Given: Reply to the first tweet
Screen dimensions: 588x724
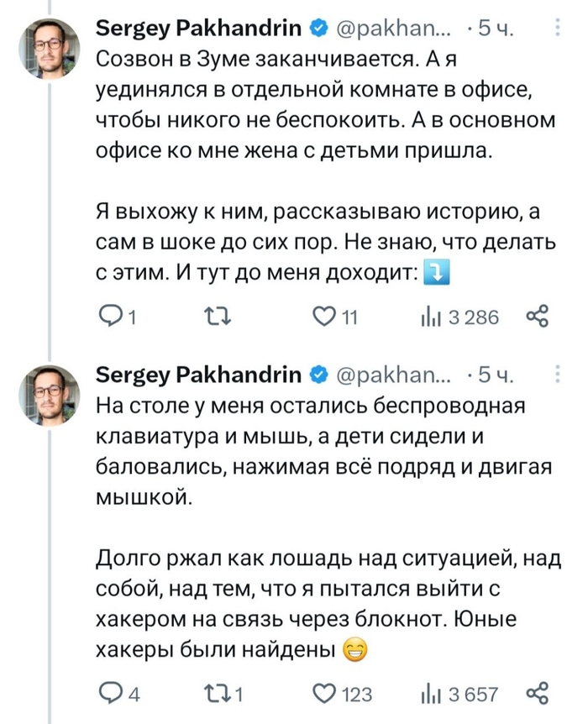Looking at the screenshot, I should pos(110,317).
